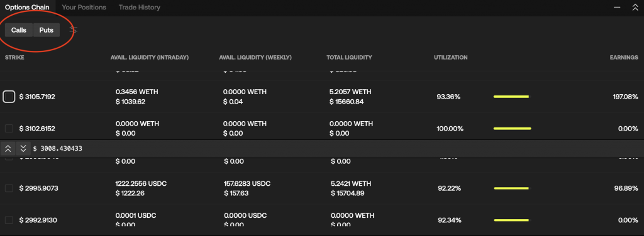
Task: Click the 5.2057 WETH total liquidity value
Action: tap(351, 92)
